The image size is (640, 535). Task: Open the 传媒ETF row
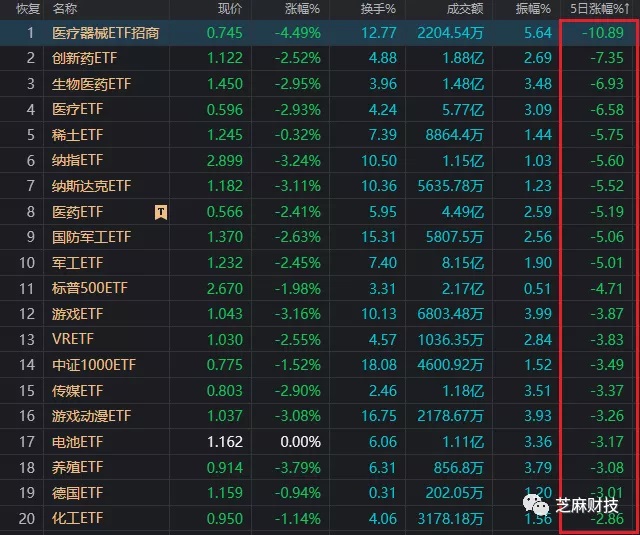[77, 391]
